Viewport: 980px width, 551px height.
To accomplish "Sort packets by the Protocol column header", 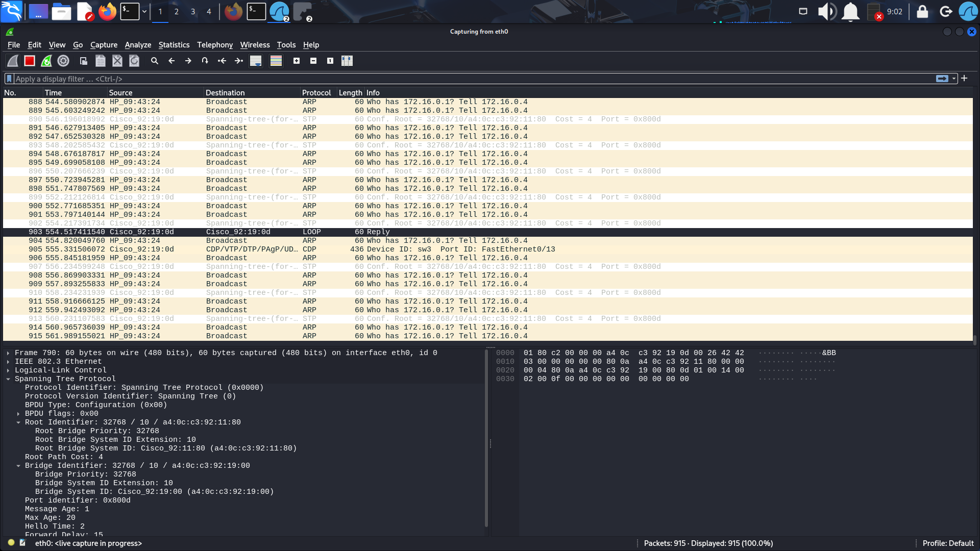I will point(318,93).
